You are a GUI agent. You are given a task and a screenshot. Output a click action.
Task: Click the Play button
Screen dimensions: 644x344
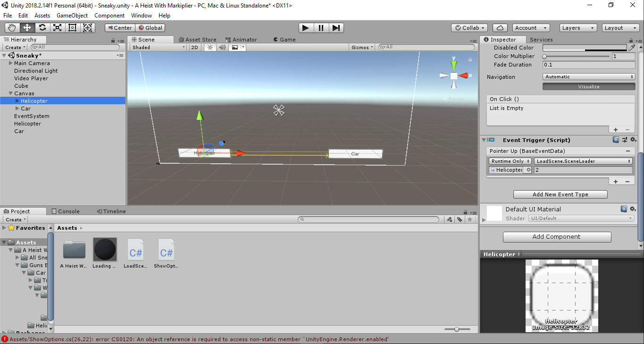click(306, 28)
